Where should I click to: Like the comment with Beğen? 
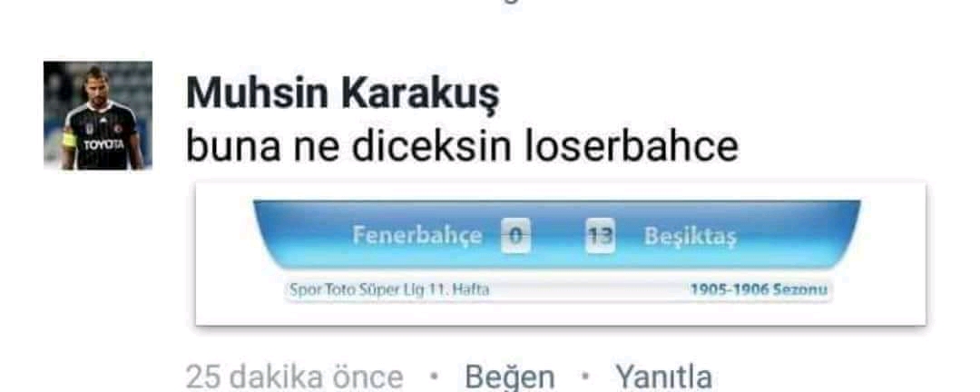509,377
